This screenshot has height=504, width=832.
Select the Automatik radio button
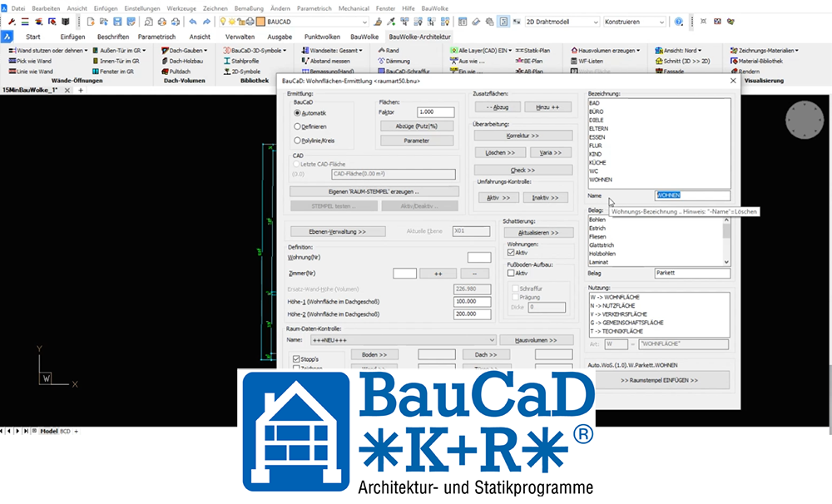click(297, 113)
